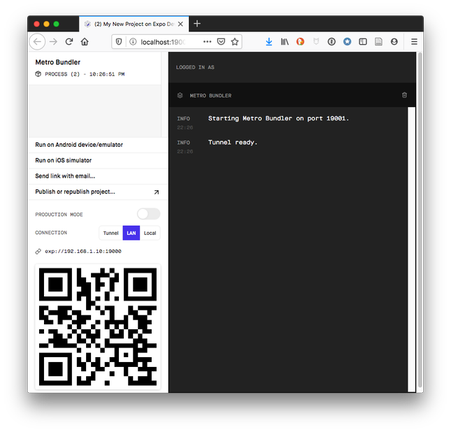Go to browser home page
This screenshot has height=432, width=451.
point(85,42)
